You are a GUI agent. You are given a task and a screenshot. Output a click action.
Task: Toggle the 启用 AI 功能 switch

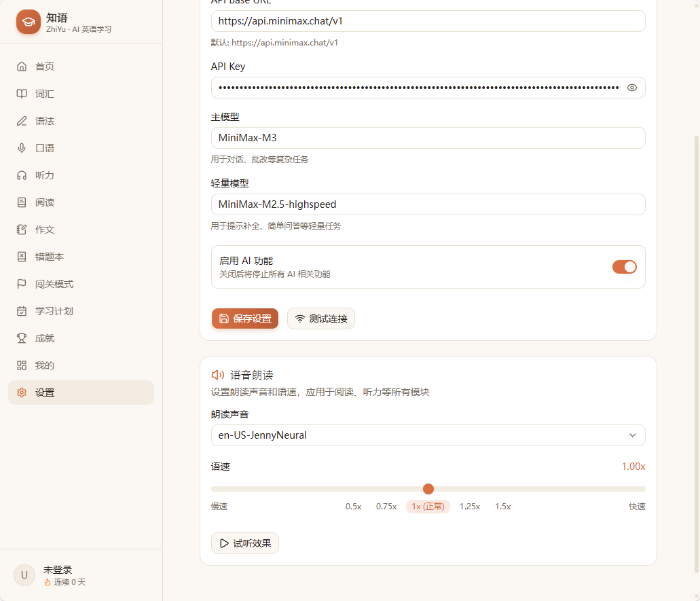pyautogui.click(x=624, y=267)
